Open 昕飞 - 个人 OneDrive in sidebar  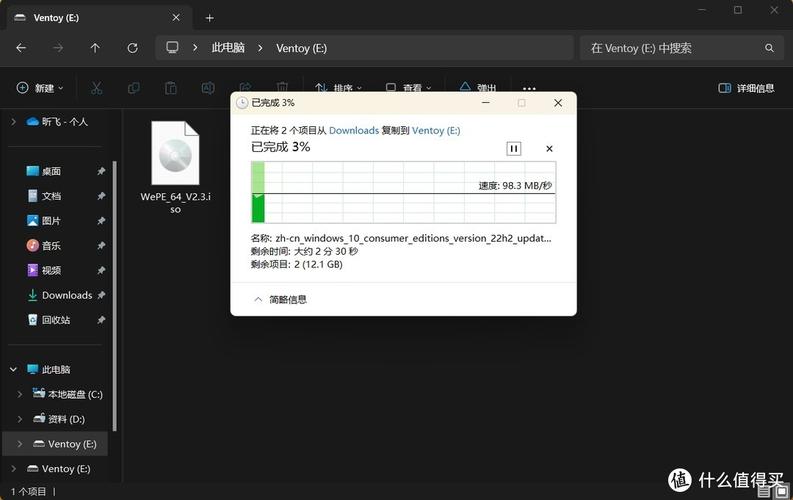coord(57,122)
